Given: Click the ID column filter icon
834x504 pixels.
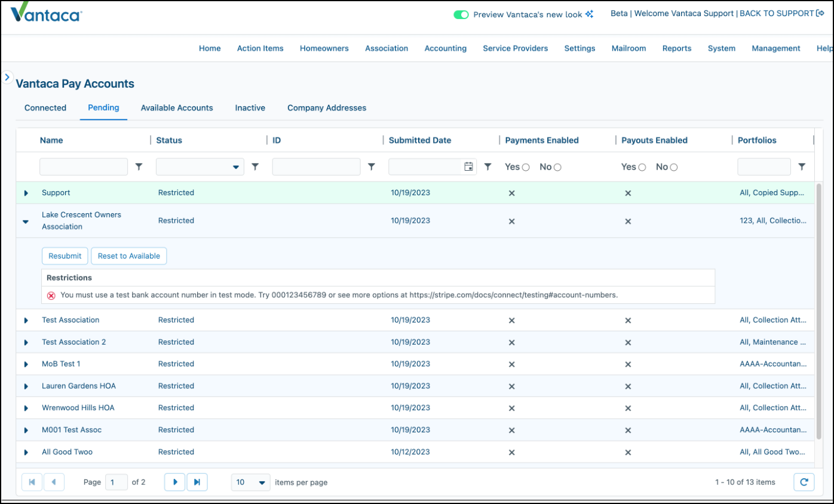Looking at the screenshot, I should tap(372, 167).
